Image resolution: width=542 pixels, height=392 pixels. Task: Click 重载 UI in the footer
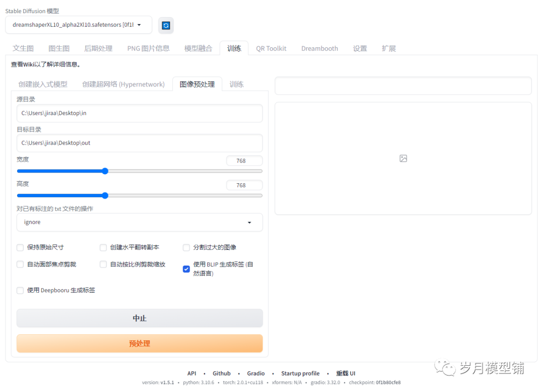point(345,373)
